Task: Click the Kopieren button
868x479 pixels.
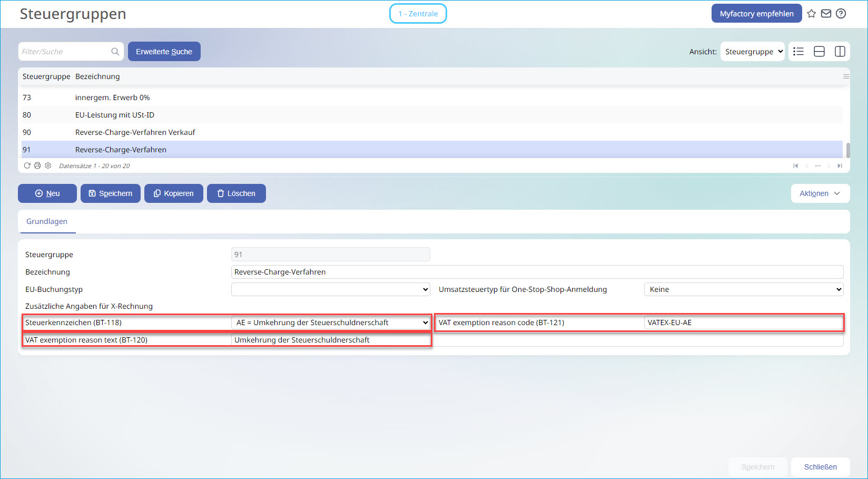Action: pos(174,193)
